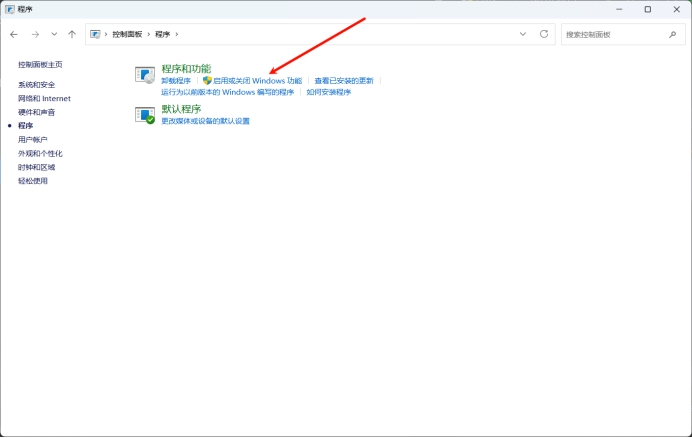Maximize the 程序 window
The height and width of the screenshot is (438, 692).
tap(647, 9)
